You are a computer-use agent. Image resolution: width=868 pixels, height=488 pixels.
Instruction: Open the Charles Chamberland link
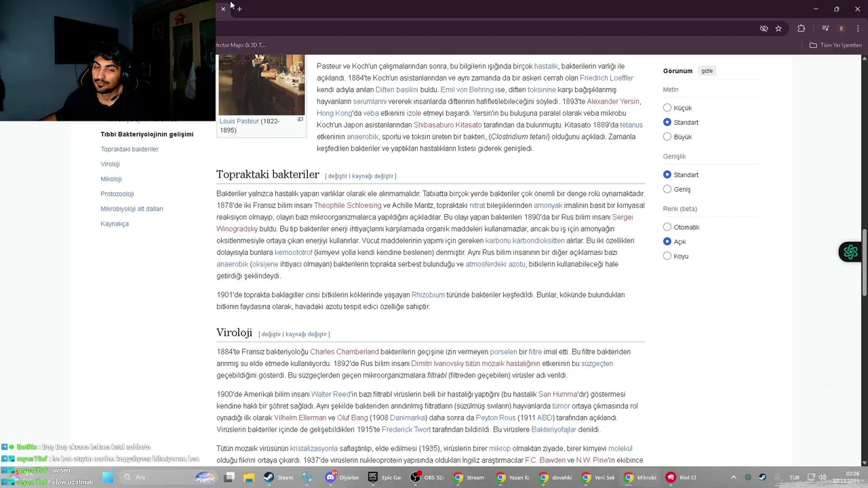point(344,352)
